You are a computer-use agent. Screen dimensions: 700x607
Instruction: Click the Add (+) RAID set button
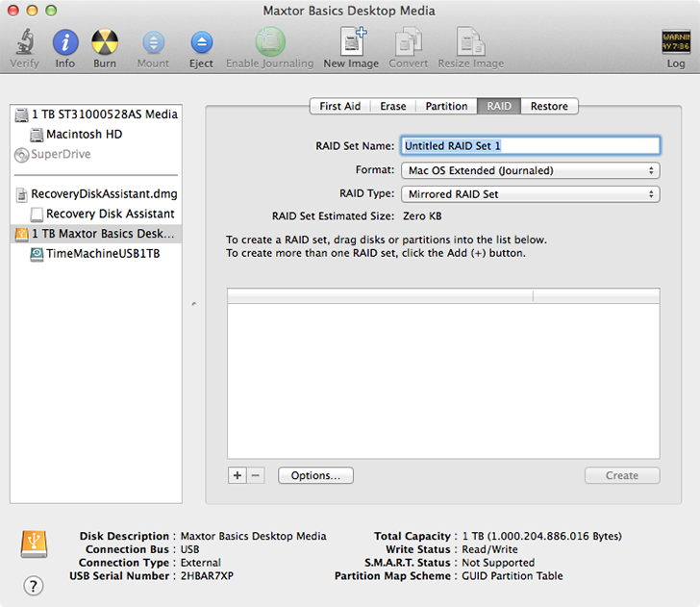click(237, 475)
